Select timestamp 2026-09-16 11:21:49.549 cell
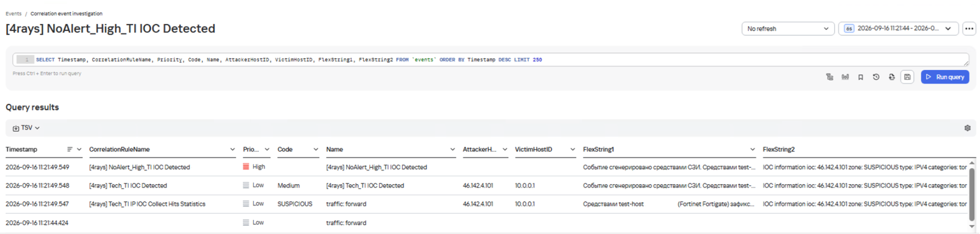980x234 pixels. pyautogui.click(x=37, y=167)
